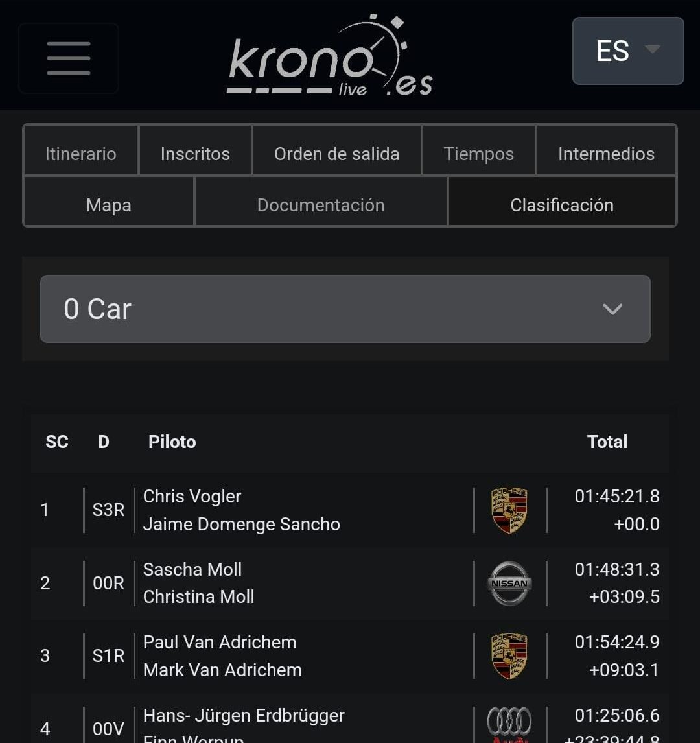The height and width of the screenshot is (743, 700).
Task: Show the Mapa tab
Action: [109, 205]
